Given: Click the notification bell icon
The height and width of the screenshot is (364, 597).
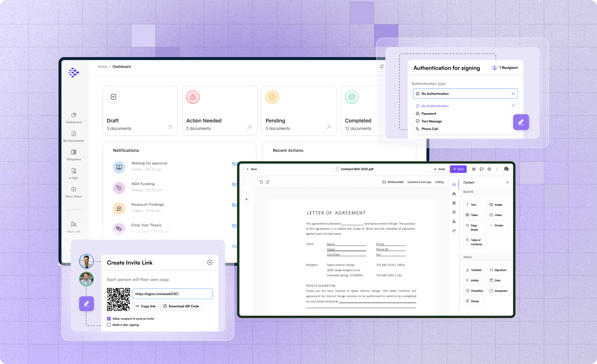Looking at the screenshot, I should coord(382,67).
